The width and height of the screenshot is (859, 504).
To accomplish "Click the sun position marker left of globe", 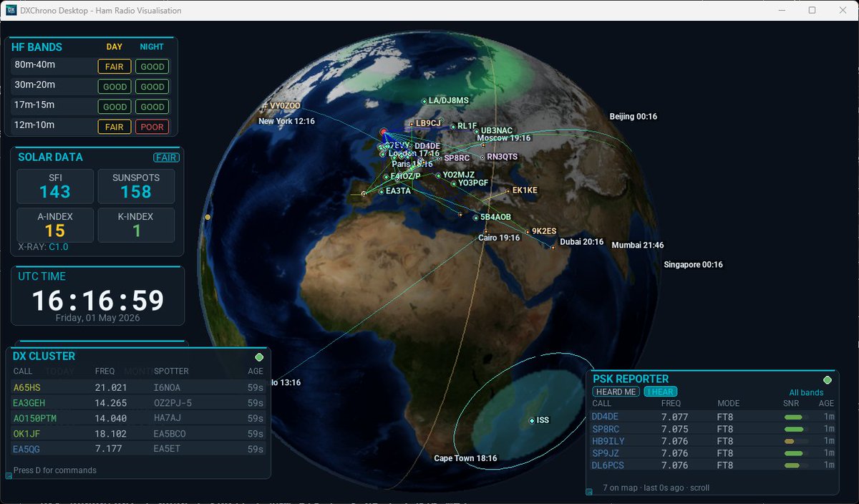I will 208,217.
